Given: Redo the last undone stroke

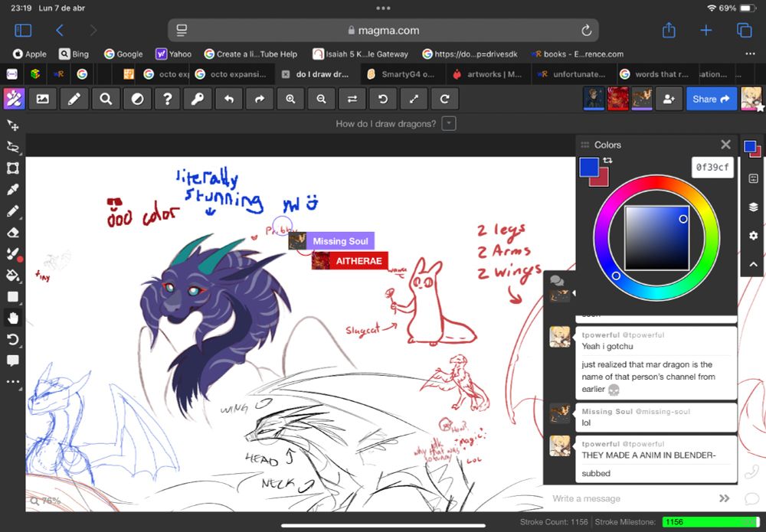Looking at the screenshot, I should pyautogui.click(x=260, y=99).
